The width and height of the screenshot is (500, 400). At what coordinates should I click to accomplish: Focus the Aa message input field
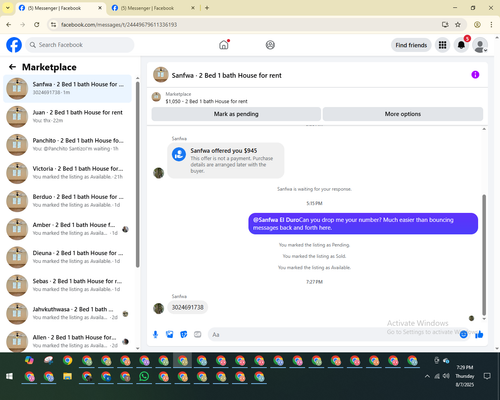(x=333, y=334)
